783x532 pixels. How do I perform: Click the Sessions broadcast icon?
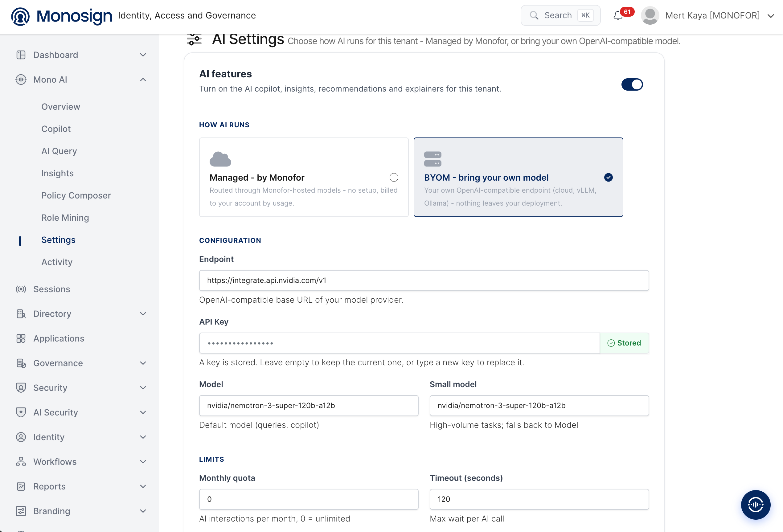point(21,289)
